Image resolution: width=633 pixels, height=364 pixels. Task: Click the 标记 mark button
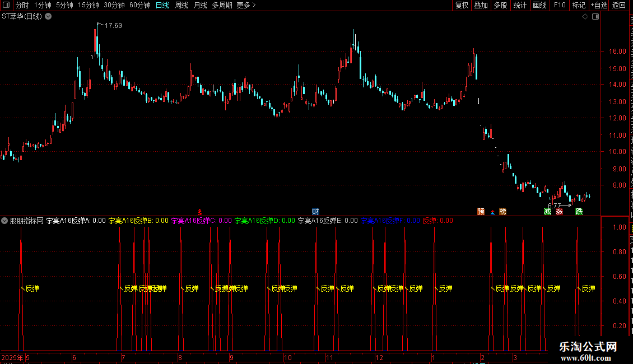579,5
